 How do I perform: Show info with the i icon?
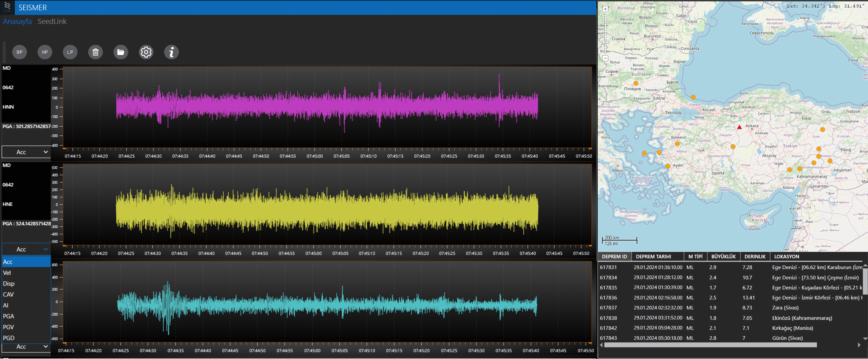pyautogui.click(x=171, y=52)
